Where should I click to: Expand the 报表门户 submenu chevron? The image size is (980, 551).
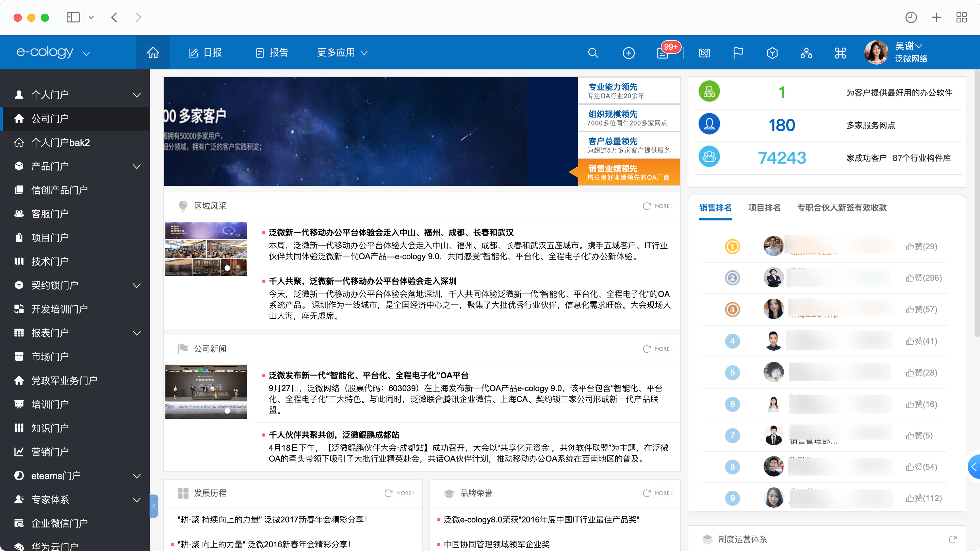136,333
